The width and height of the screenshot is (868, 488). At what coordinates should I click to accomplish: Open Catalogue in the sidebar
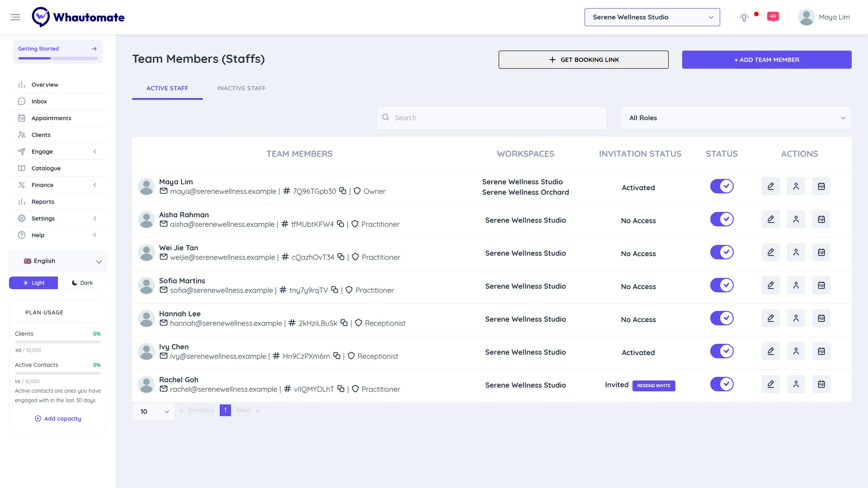point(58,168)
